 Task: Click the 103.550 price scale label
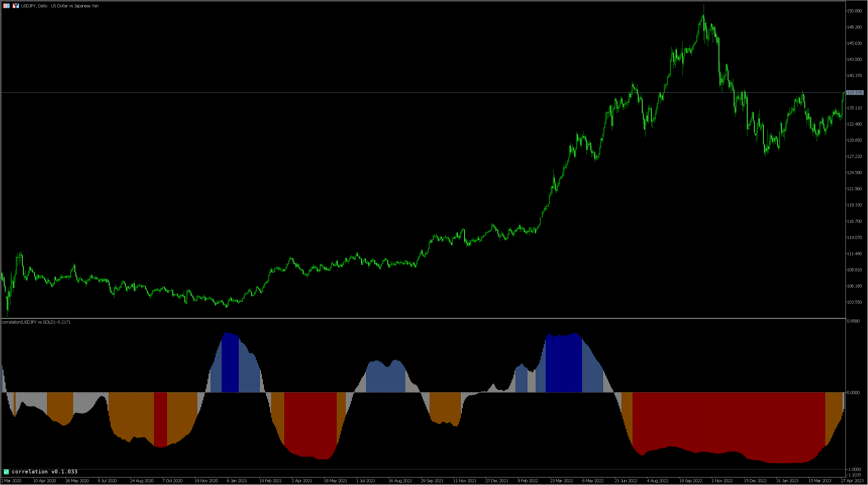(x=854, y=302)
